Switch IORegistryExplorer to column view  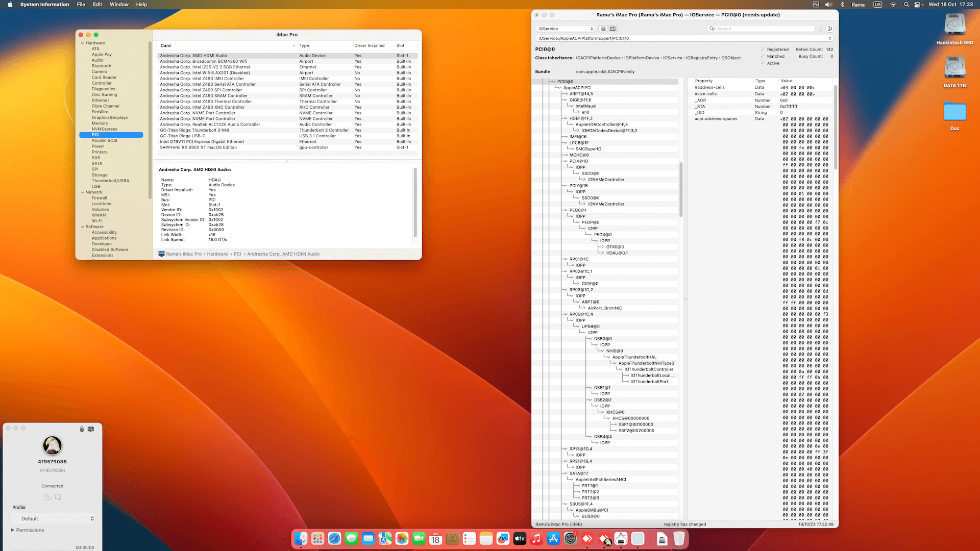613,29
